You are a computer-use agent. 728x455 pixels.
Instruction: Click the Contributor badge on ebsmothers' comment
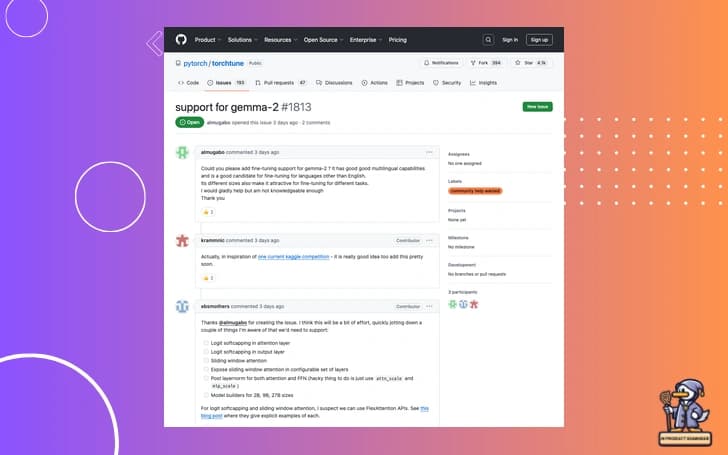(x=408, y=306)
